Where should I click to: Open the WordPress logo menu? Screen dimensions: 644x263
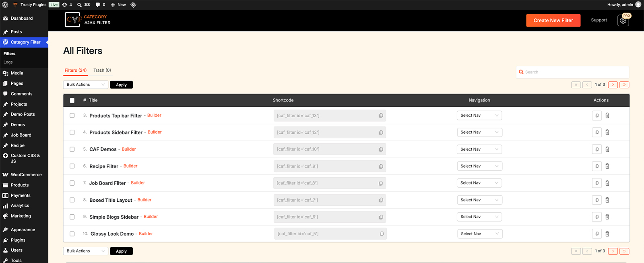tap(5, 5)
